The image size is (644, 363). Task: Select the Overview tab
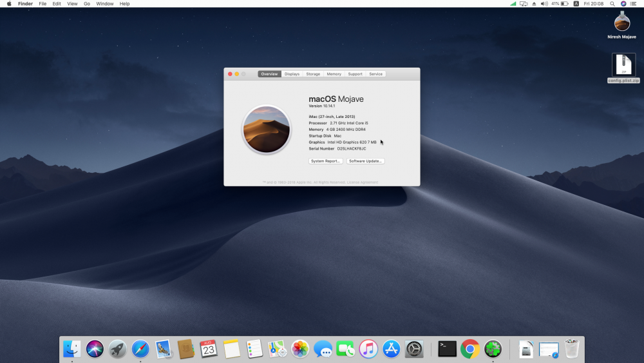point(269,74)
